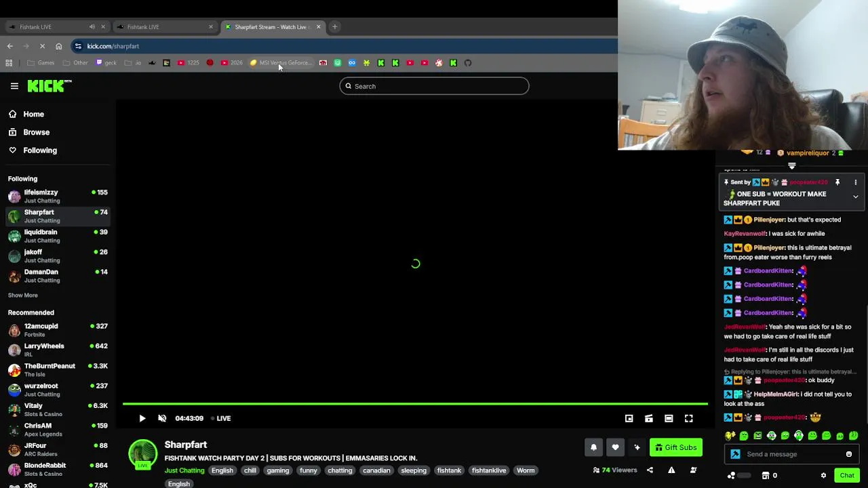Click the sparkle subscribe icon
Screen dimensions: 868x488
click(637, 447)
